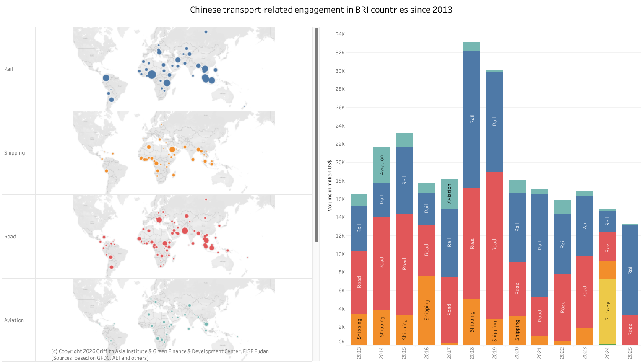Click the red Road segment in the 2019 bar

pos(494,245)
